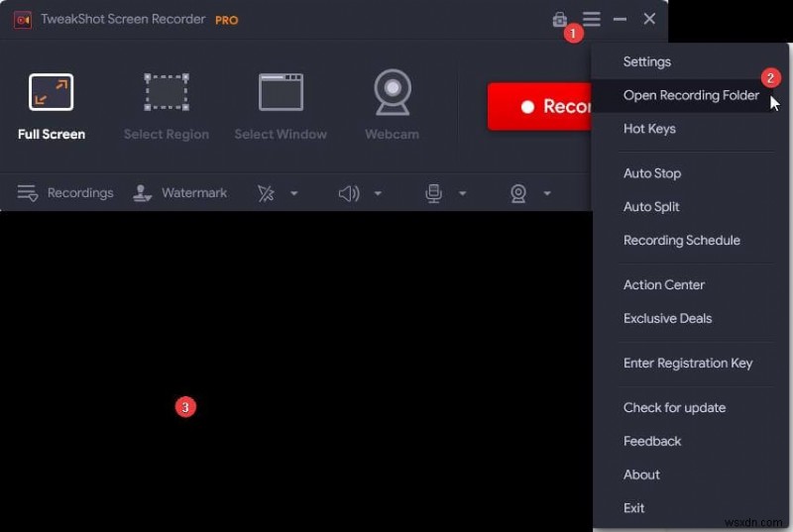The width and height of the screenshot is (793, 532).
Task: Choose Select Region capture mode
Action: (x=167, y=106)
